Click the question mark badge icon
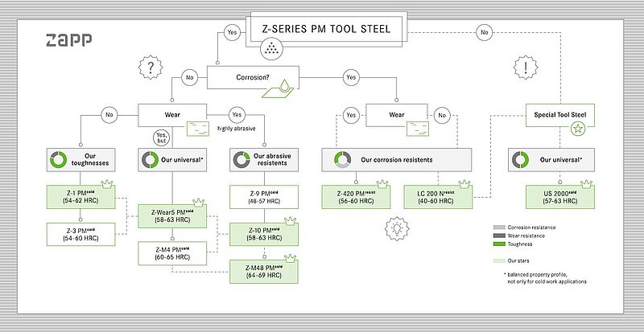Image resolution: width=644 pixels, height=332 pixels. point(151,68)
